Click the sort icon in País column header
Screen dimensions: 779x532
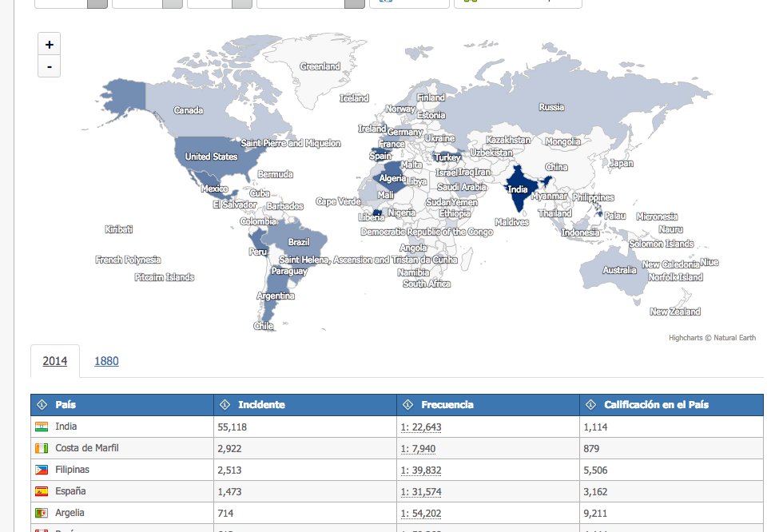tap(42, 405)
